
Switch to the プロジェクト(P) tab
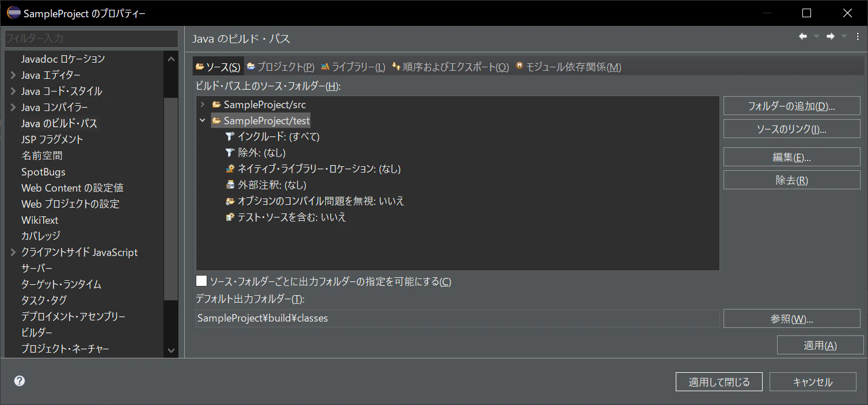click(x=280, y=67)
